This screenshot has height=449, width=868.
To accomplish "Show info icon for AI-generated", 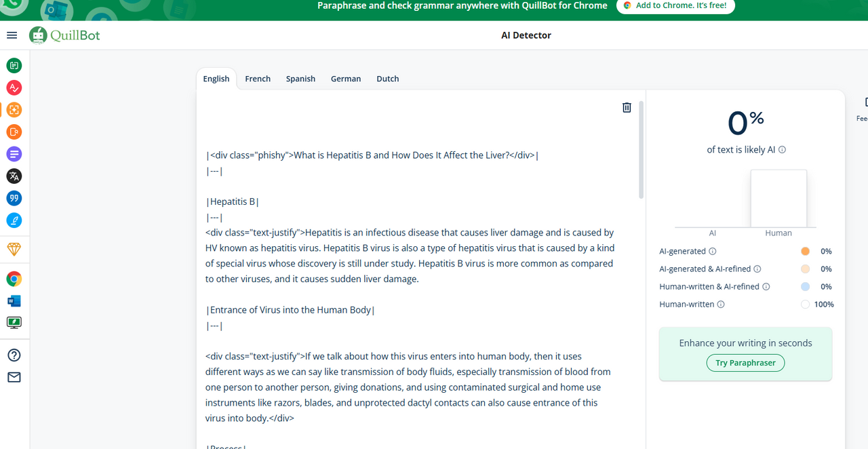I will [712, 251].
